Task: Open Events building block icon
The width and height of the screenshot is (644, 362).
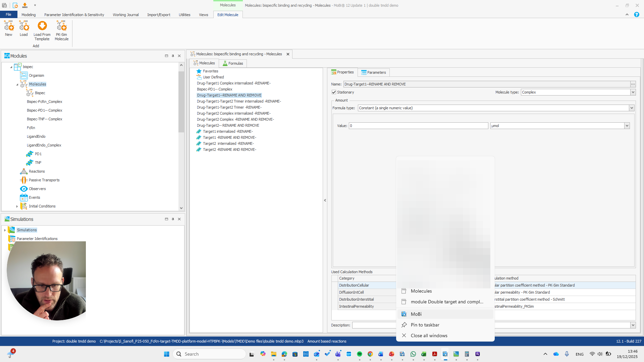Action: pos(24,197)
